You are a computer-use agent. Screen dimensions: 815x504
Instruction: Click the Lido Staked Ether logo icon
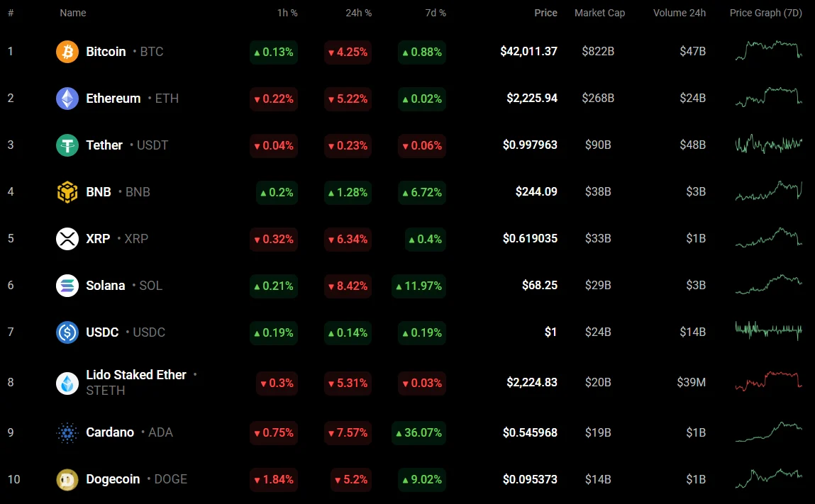[x=67, y=383]
